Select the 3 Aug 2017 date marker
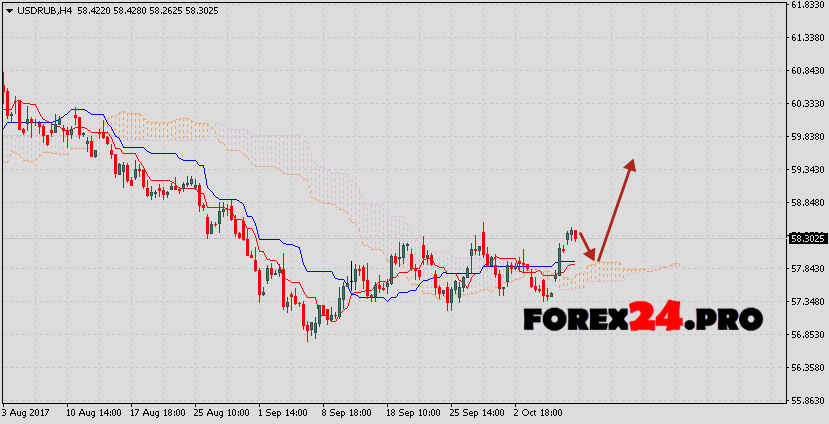Image resolution: width=829 pixels, height=424 pixels. point(27,412)
